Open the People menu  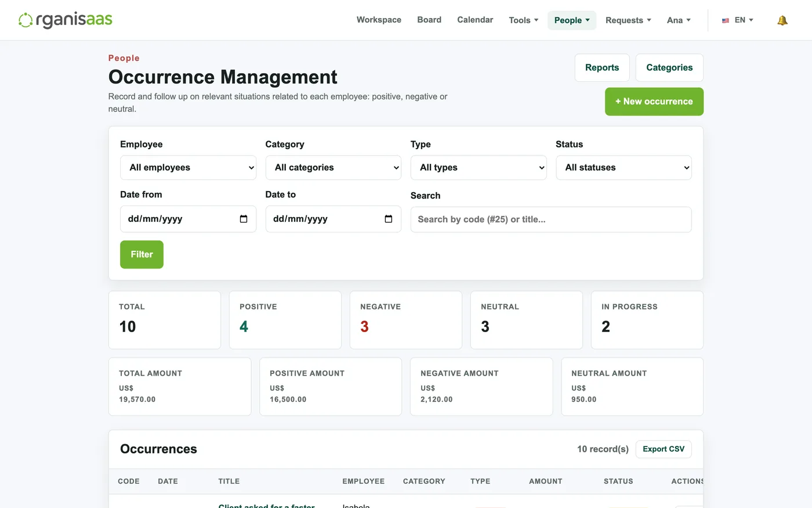coord(572,20)
